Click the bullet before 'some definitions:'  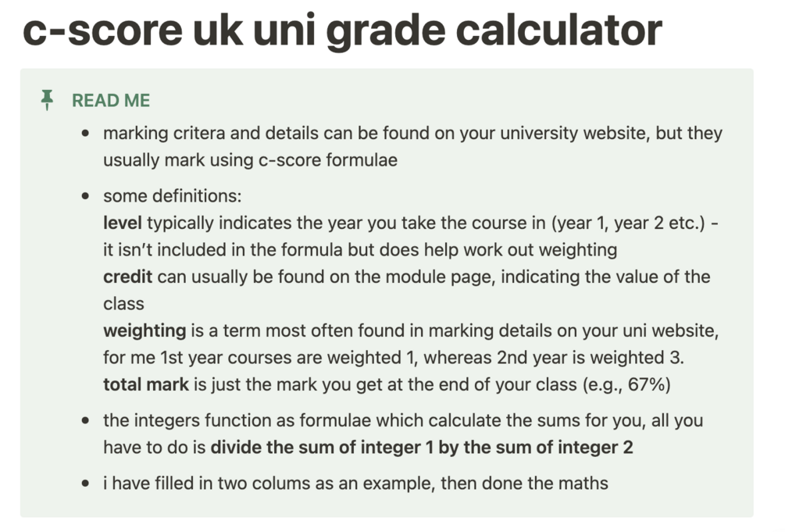86,196
